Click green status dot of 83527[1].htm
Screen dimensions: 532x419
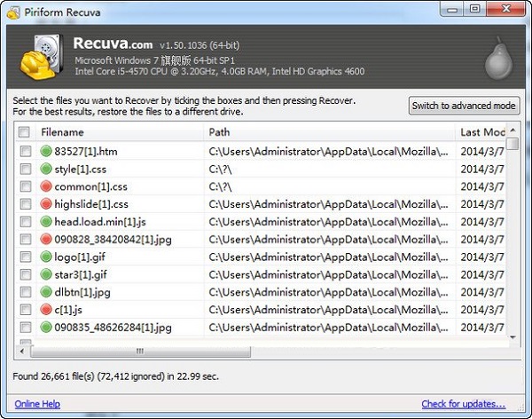pos(46,151)
